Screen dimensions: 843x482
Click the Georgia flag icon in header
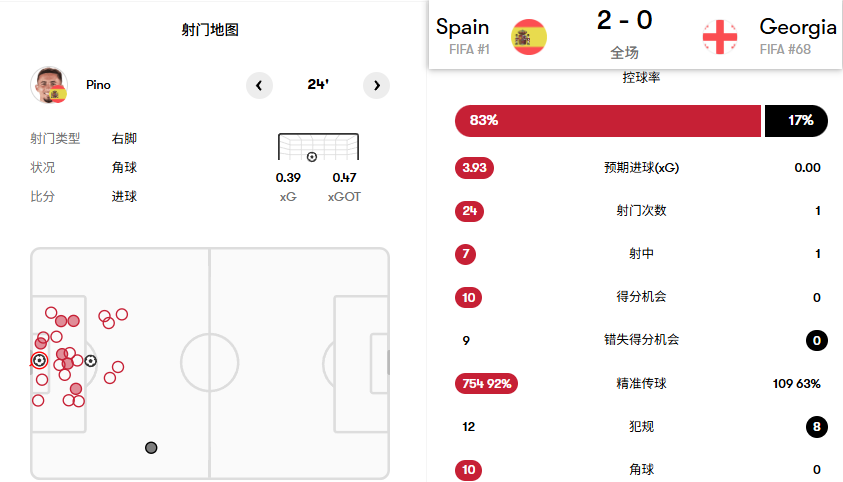(720, 37)
